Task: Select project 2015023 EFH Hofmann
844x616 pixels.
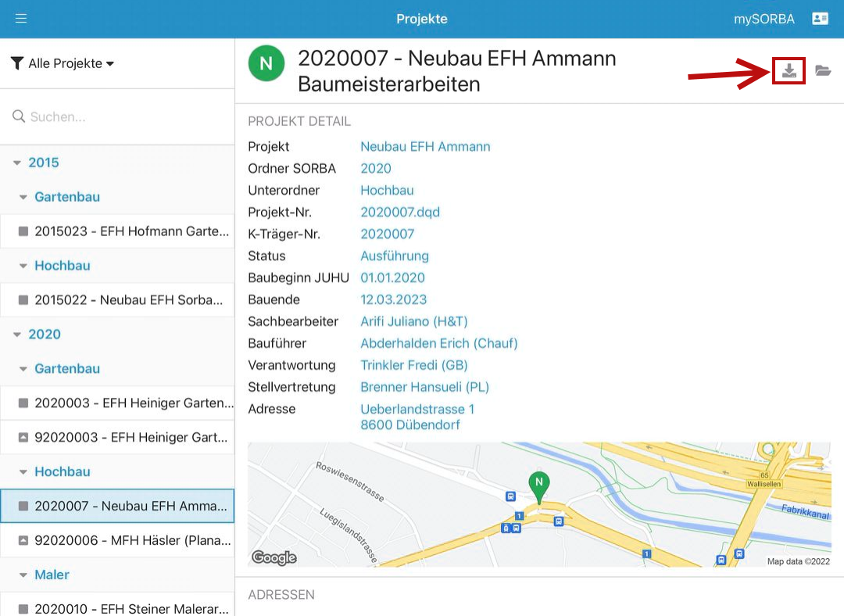Action: pos(125,231)
